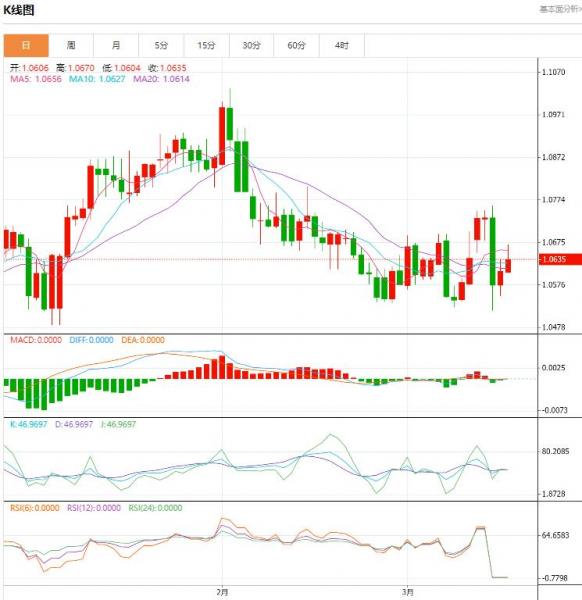Click the DIFF indicator value label
Screen dimensions: 582x600
pos(91,340)
